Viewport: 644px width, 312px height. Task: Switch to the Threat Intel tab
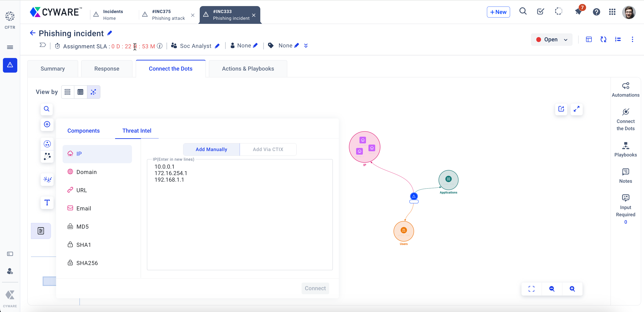[x=137, y=130]
